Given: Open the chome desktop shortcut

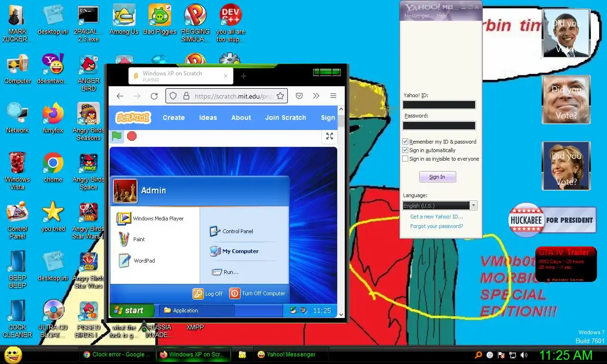Looking at the screenshot, I should coord(53,167).
